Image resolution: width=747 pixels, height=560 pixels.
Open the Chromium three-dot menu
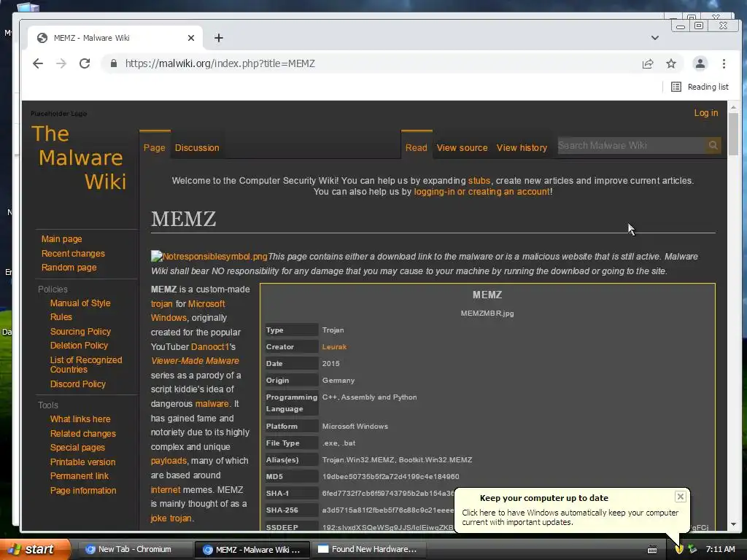pos(724,63)
